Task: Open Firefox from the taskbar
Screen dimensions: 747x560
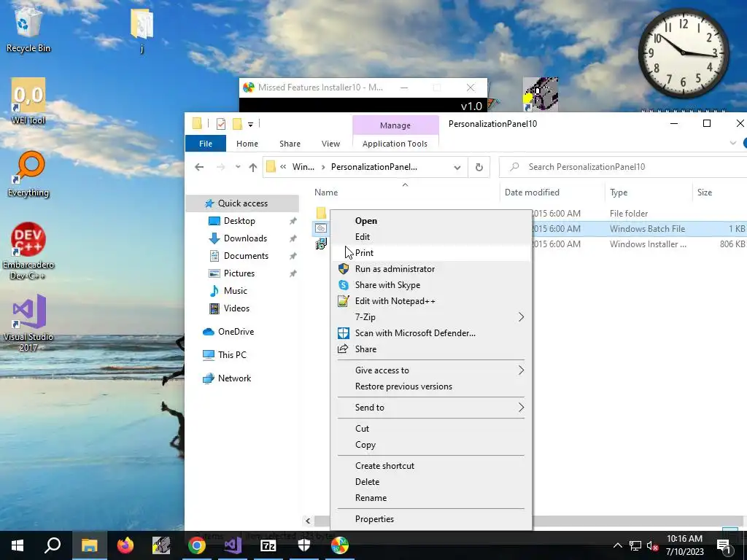Action: click(x=125, y=545)
